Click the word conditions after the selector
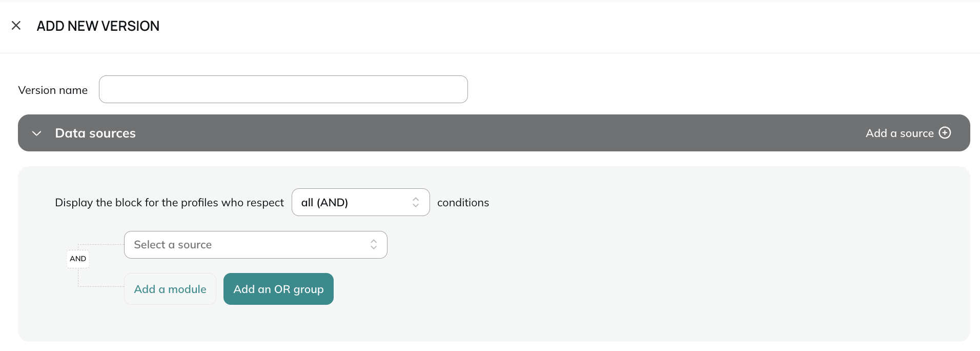 click(463, 203)
